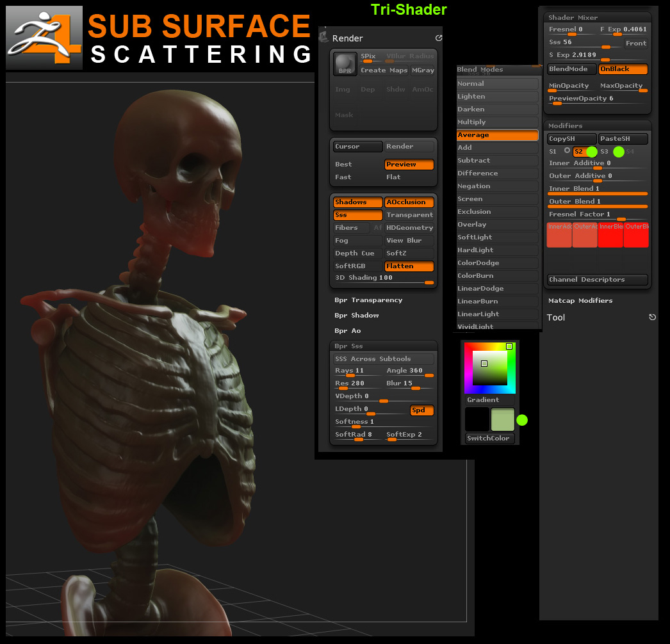The width and height of the screenshot is (670, 644).
Task: Click the Front button in Shader Mixer
Action: click(x=636, y=43)
